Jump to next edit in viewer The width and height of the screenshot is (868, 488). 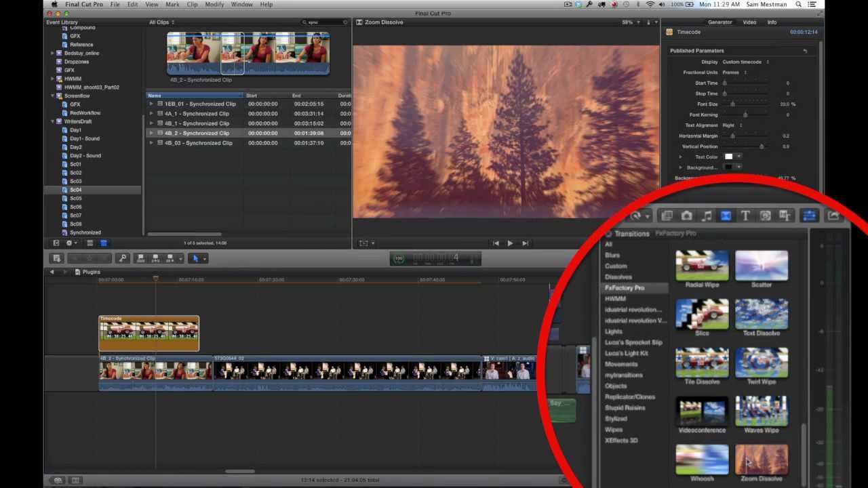point(525,243)
